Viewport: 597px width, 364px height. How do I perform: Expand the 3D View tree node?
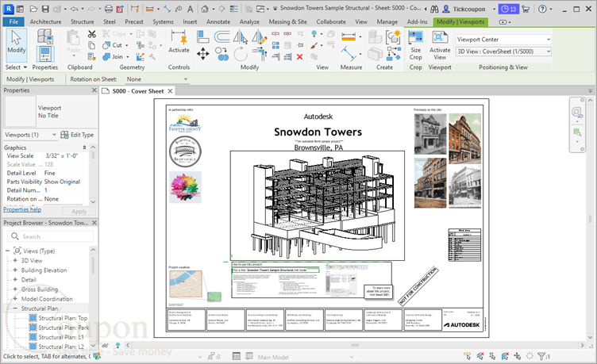[x=15, y=261]
